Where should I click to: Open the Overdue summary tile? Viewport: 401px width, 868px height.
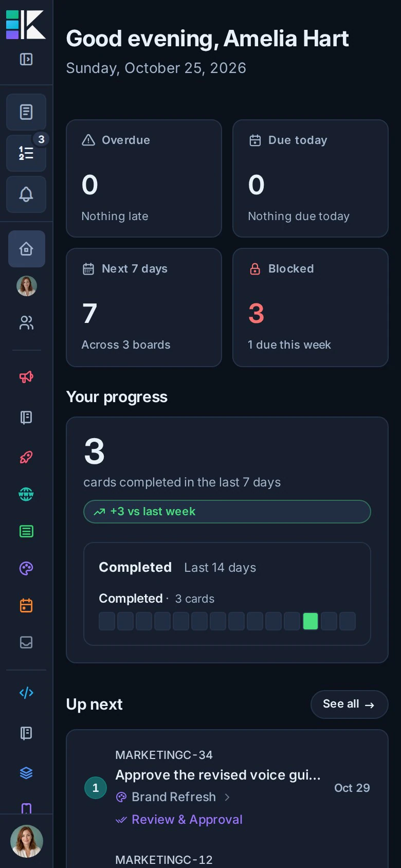(x=144, y=178)
